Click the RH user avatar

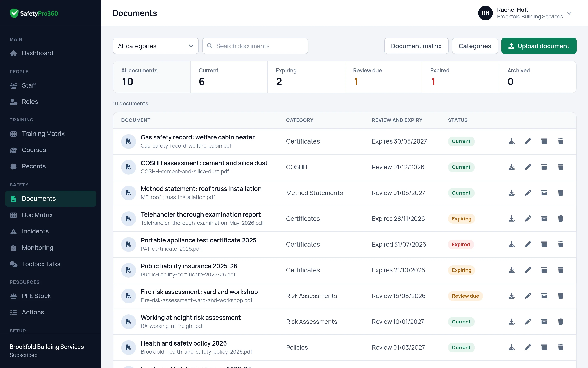click(485, 13)
